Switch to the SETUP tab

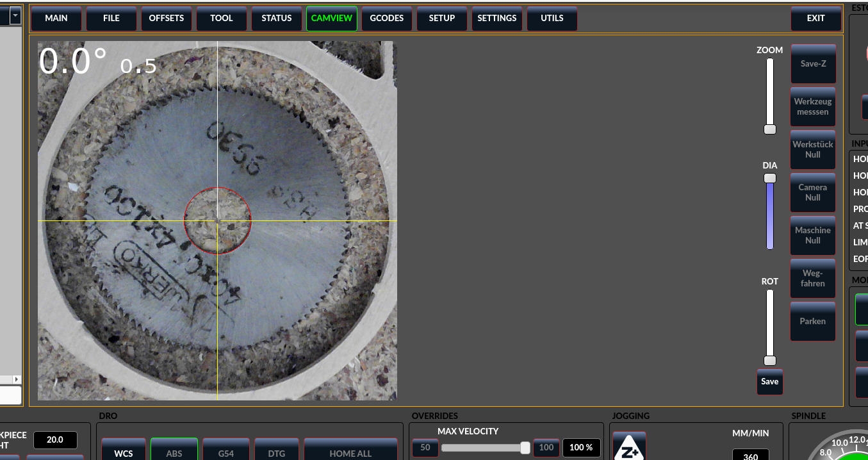(x=442, y=19)
